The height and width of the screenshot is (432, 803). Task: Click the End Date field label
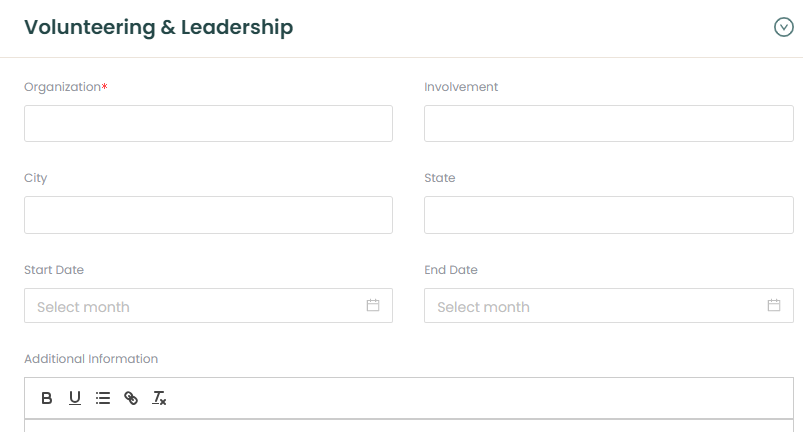pos(451,270)
